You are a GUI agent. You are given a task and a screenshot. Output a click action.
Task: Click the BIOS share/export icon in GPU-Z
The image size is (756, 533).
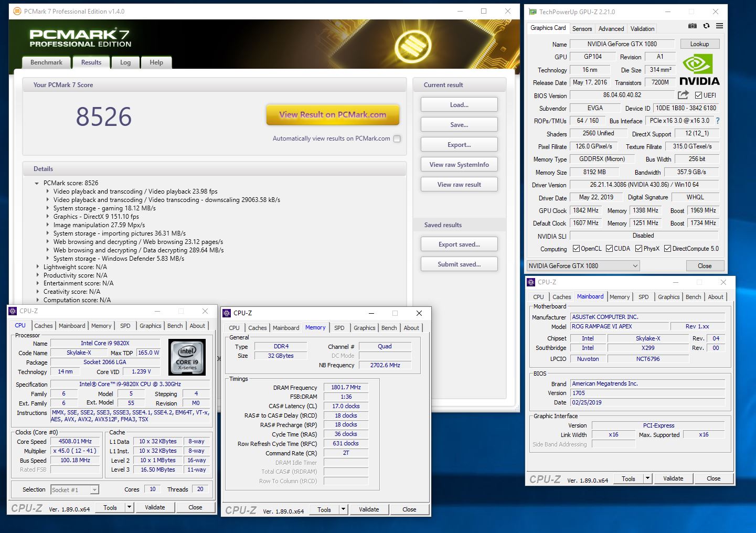(683, 95)
